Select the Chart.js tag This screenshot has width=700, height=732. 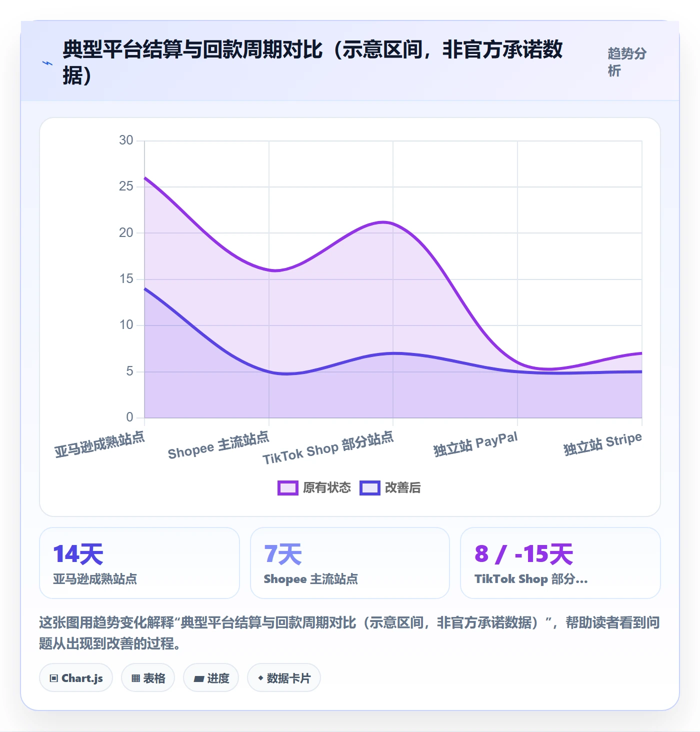tap(76, 678)
